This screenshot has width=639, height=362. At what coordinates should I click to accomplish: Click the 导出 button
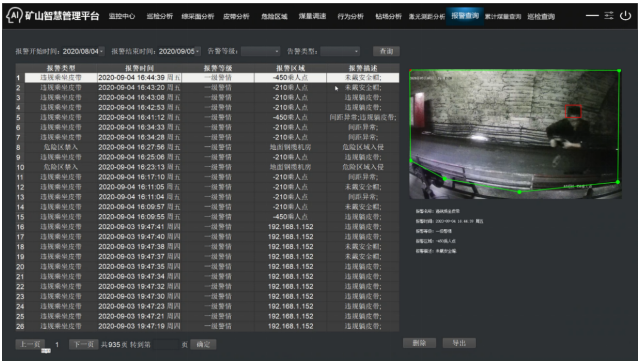(459, 343)
